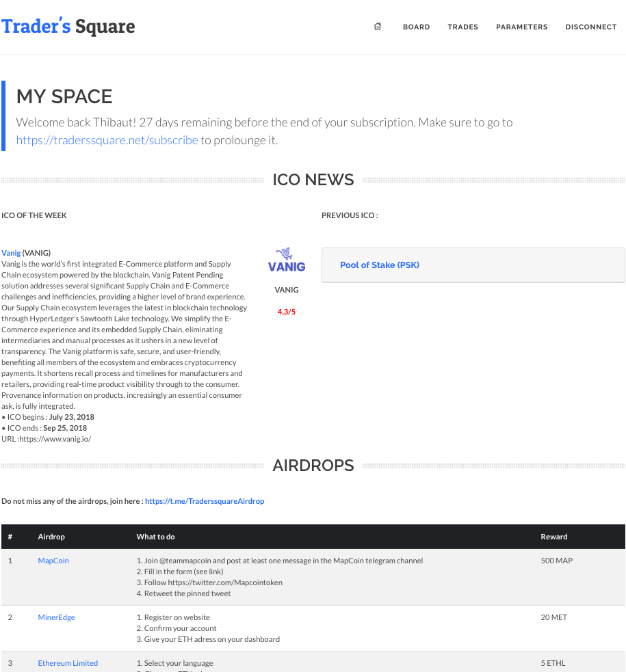Click the 4,3/5 Vanig rating
Image resolution: width=626 pixels, height=672 pixels.
coord(287,312)
